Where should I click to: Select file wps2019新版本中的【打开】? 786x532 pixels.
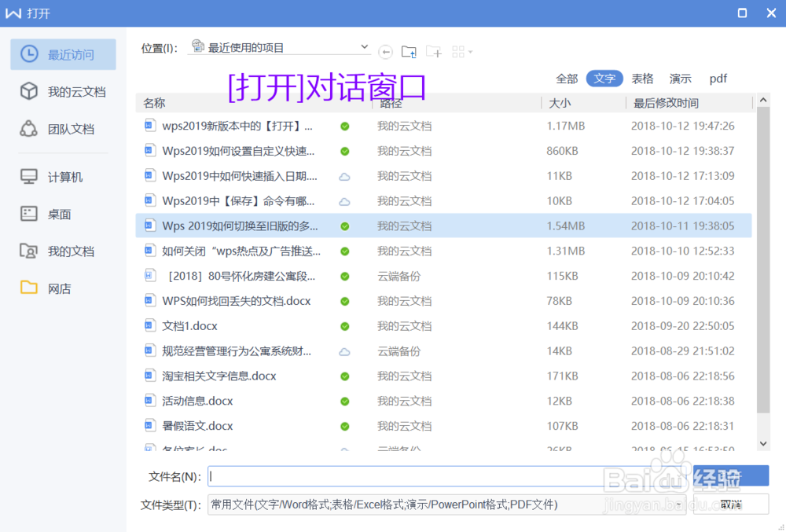point(443,126)
